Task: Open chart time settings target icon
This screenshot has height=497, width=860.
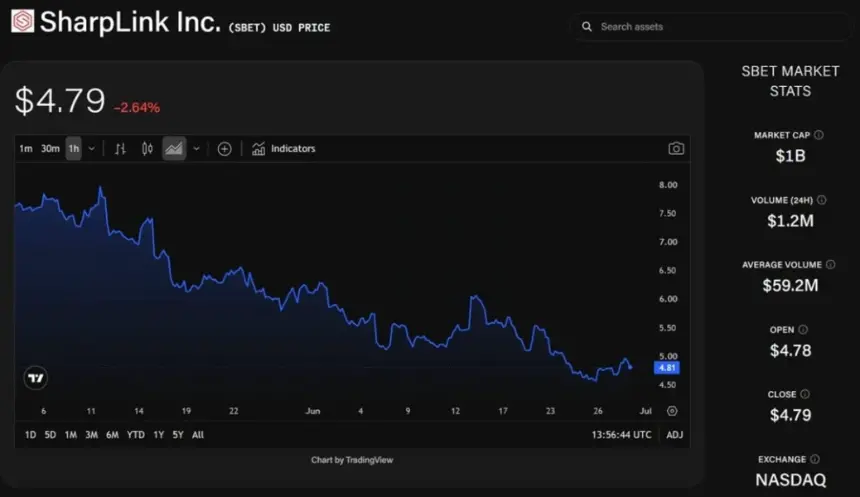Action: [672, 411]
